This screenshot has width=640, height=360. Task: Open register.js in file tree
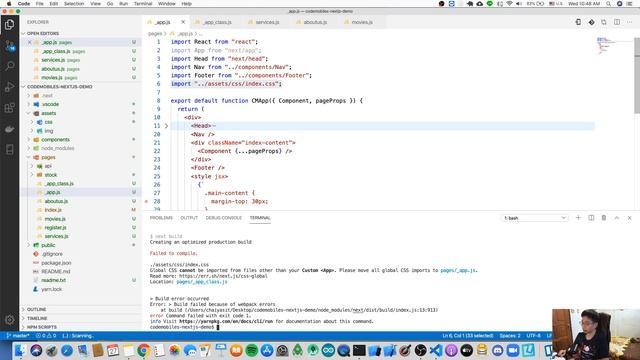[55, 227]
